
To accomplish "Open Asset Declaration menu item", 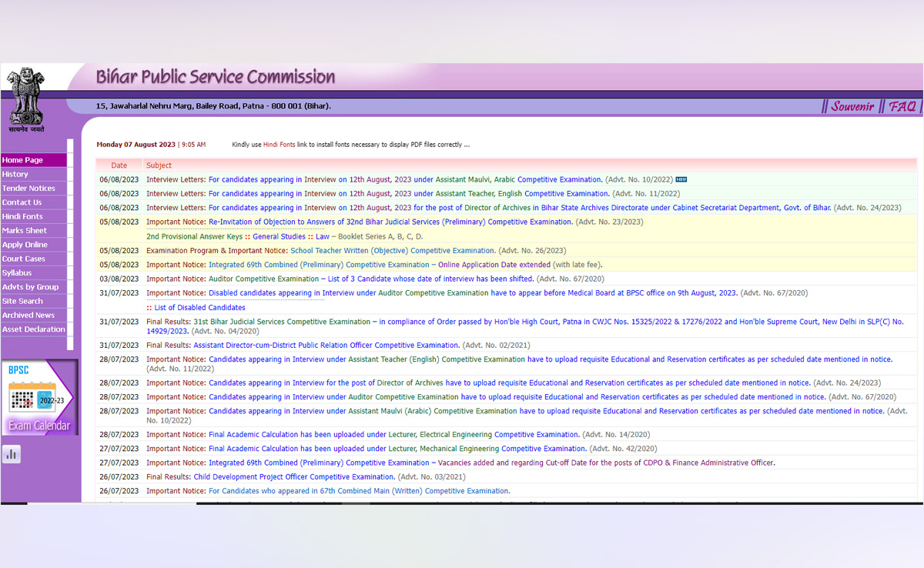I will coord(33,329).
